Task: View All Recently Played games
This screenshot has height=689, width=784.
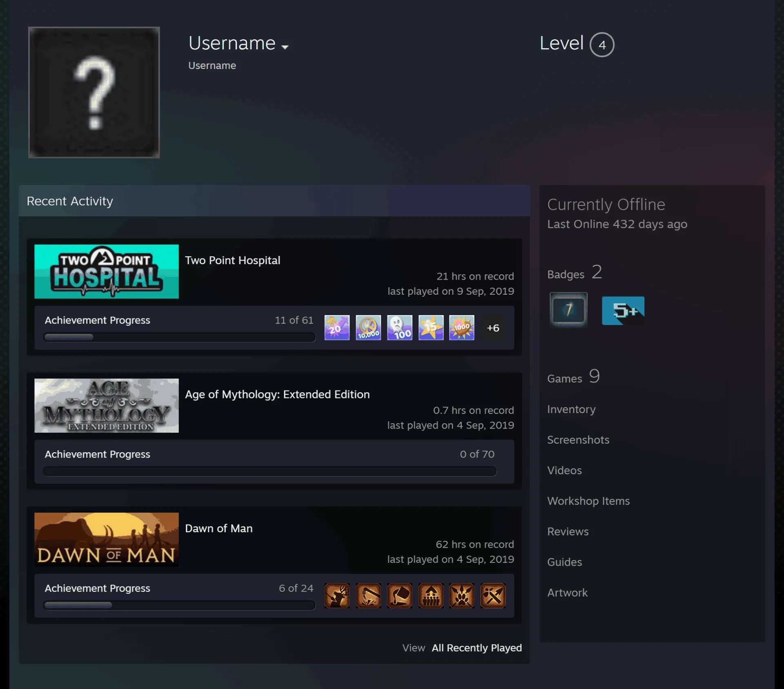Action: click(x=477, y=648)
